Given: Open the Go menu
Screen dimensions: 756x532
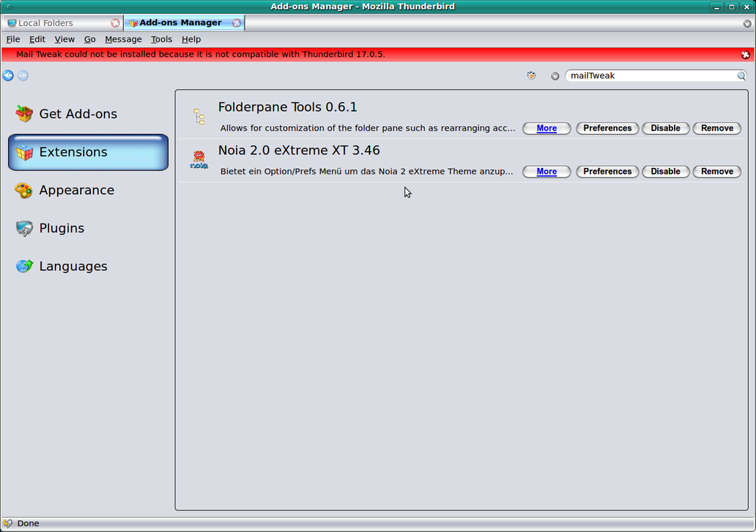Looking at the screenshot, I should click(x=89, y=40).
